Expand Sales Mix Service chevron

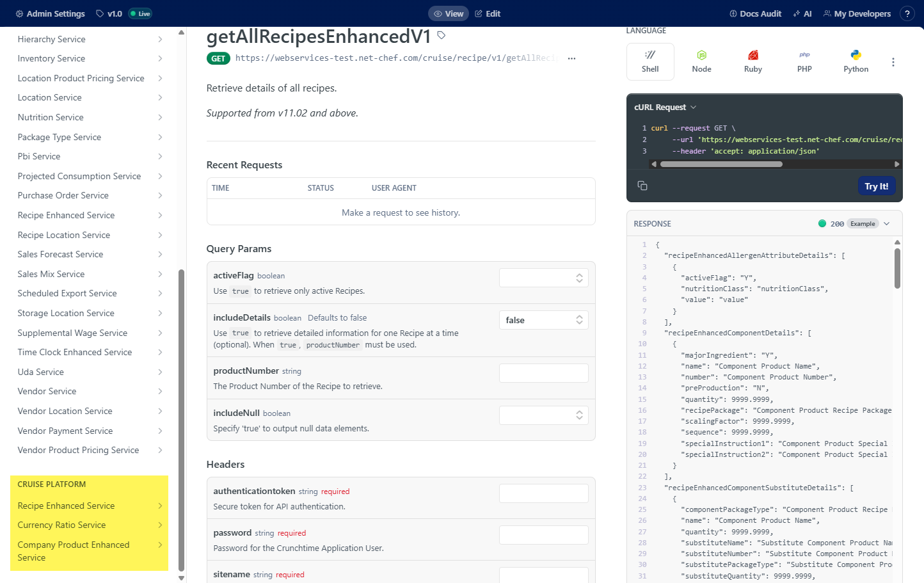(160, 275)
